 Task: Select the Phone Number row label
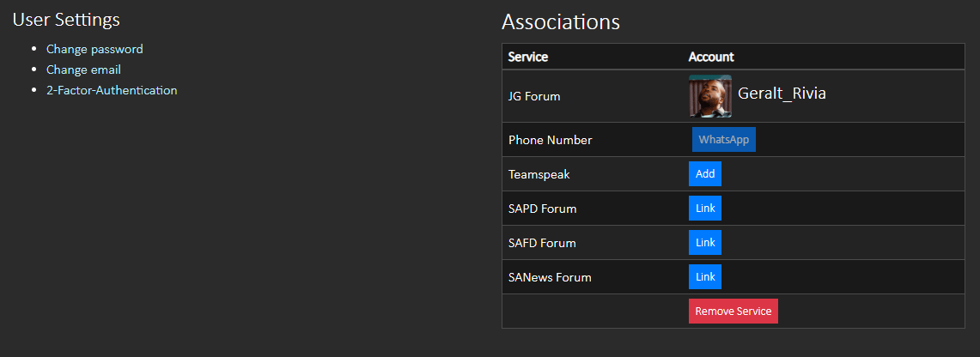click(550, 141)
